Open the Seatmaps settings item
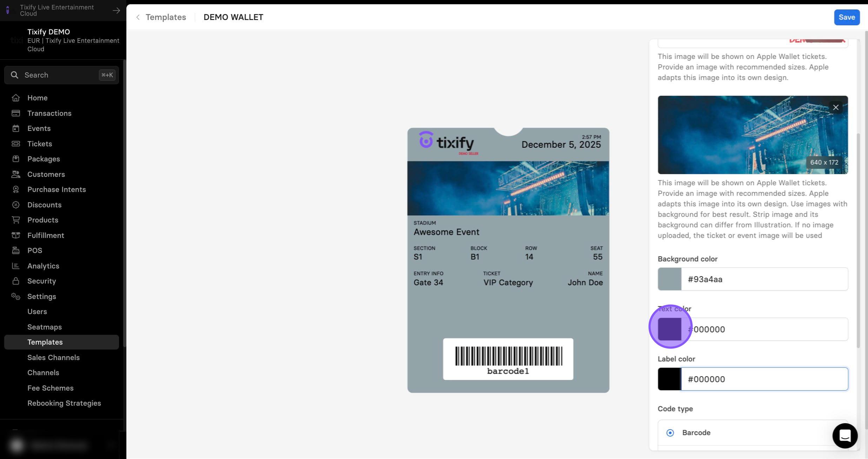This screenshot has height=459, width=868. pyautogui.click(x=45, y=327)
